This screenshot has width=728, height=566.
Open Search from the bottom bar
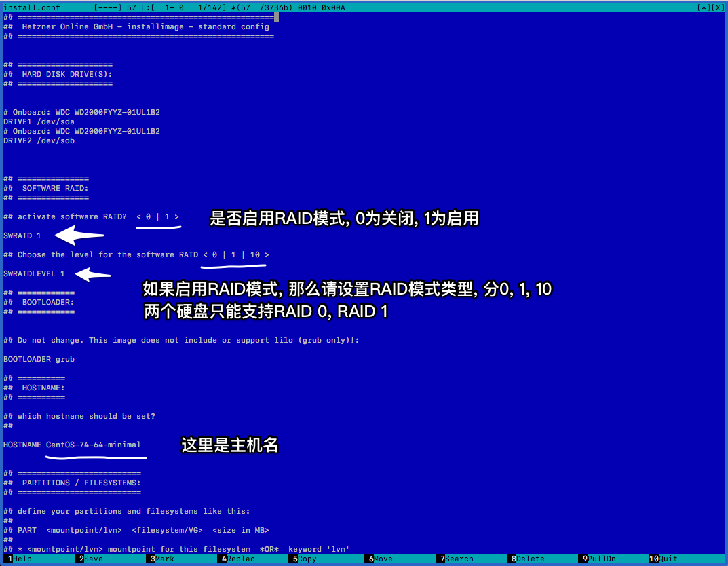(459, 559)
